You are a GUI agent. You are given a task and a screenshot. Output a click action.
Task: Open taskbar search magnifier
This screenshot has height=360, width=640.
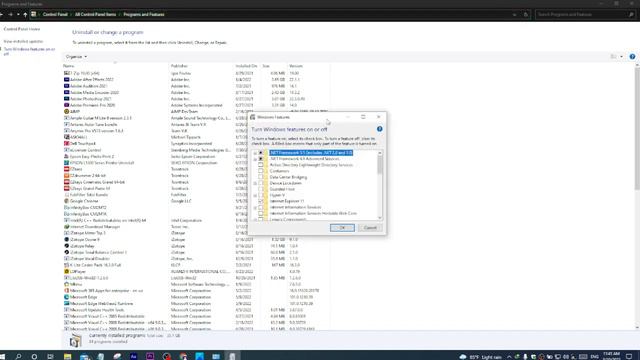point(18,356)
